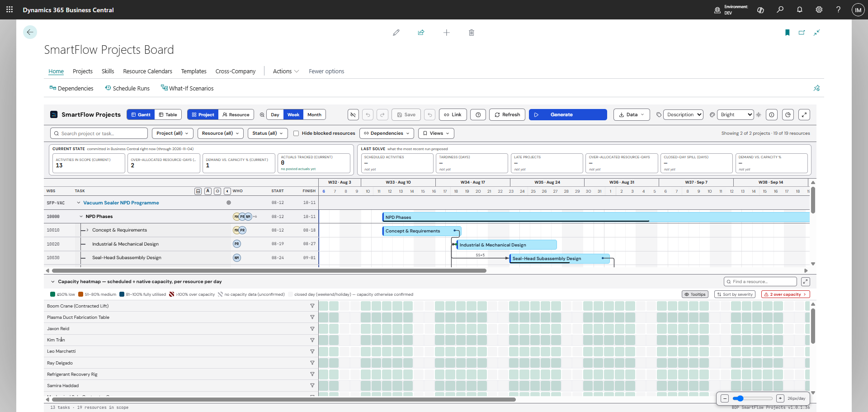The height and width of the screenshot is (412, 868).
Task: Collapse the Vacuum Sealer NPD Programme row
Action: click(79, 203)
